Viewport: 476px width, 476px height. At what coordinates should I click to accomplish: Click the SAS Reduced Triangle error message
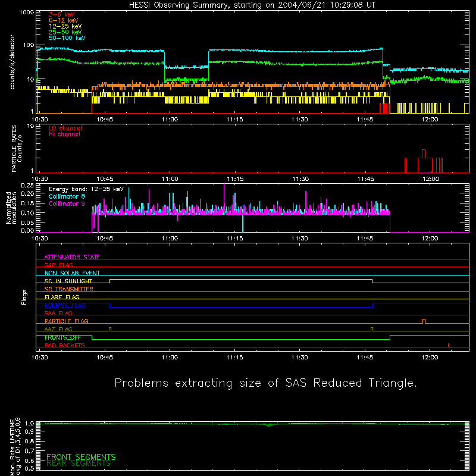(265, 383)
